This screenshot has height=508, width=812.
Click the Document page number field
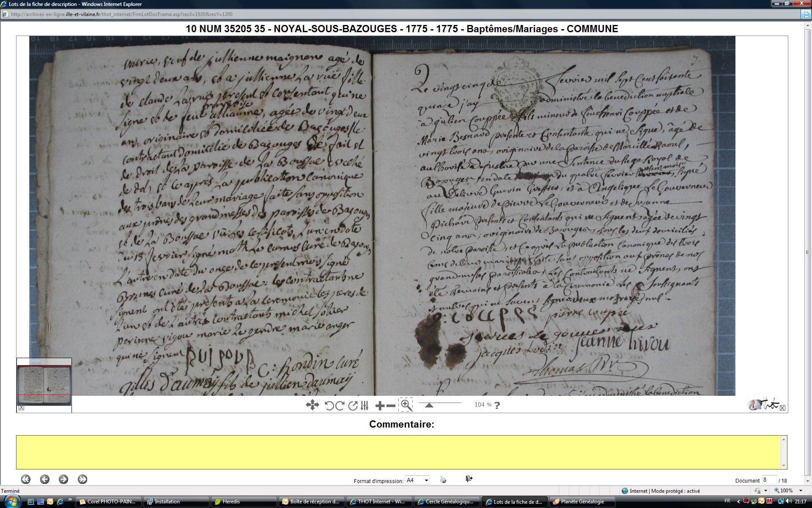click(769, 480)
